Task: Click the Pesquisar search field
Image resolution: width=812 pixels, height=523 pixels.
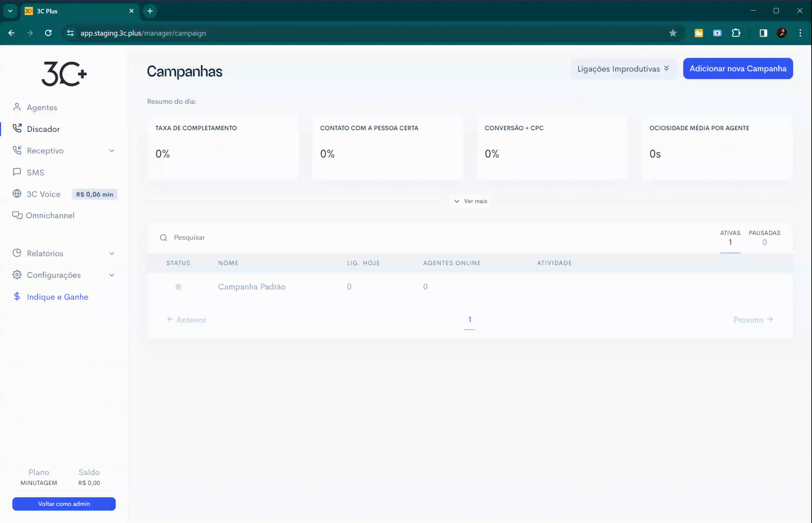Action: point(429,238)
